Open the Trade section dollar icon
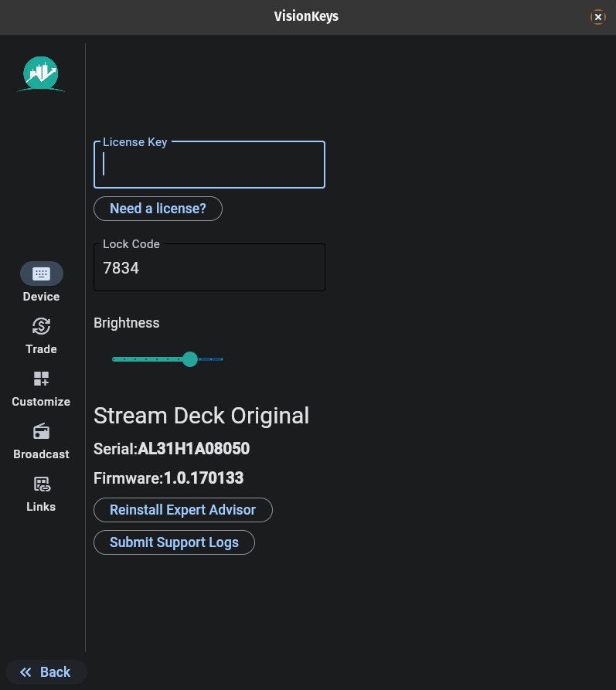 coord(42,326)
